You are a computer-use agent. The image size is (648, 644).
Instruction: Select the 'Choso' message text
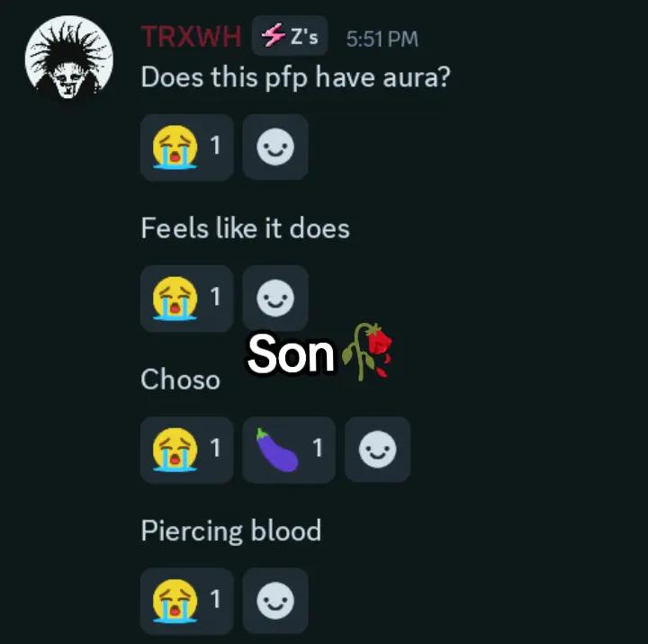coord(180,380)
